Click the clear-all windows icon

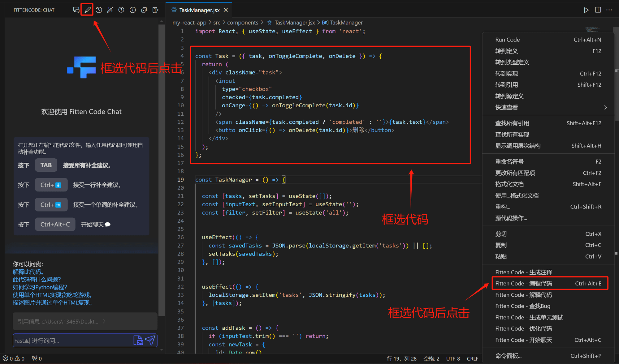[144, 10]
